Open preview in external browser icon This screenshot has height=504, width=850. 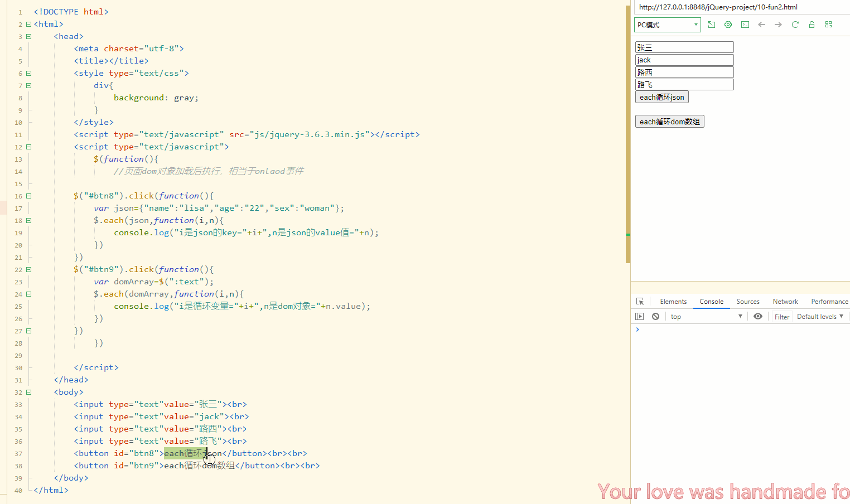[x=711, y=25]
